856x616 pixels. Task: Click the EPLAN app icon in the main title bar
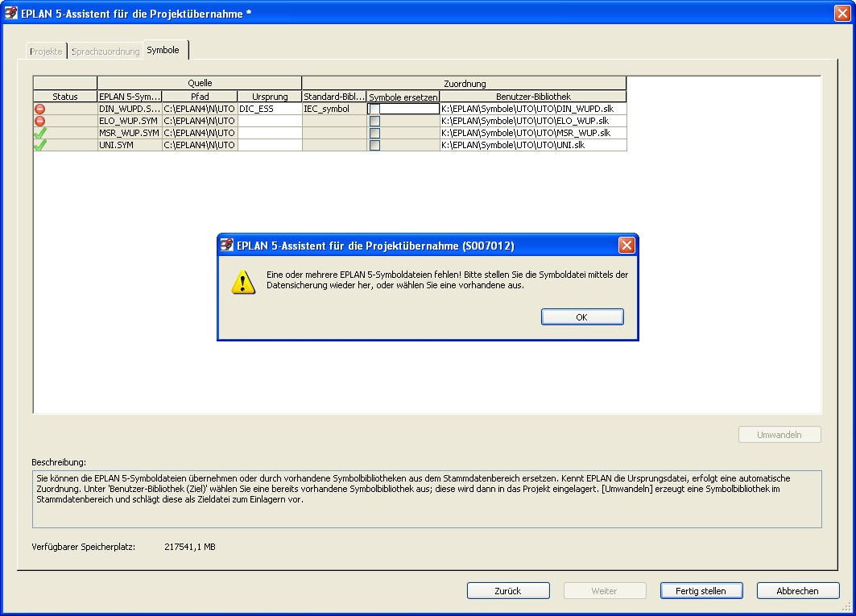click(11, 13)
